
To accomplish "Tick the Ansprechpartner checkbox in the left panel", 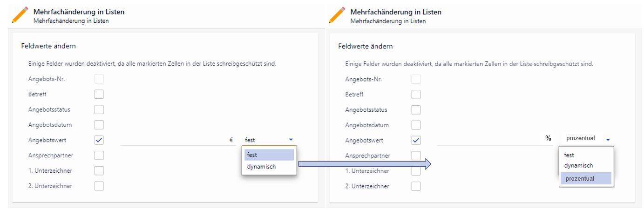I will pos(99,156).
